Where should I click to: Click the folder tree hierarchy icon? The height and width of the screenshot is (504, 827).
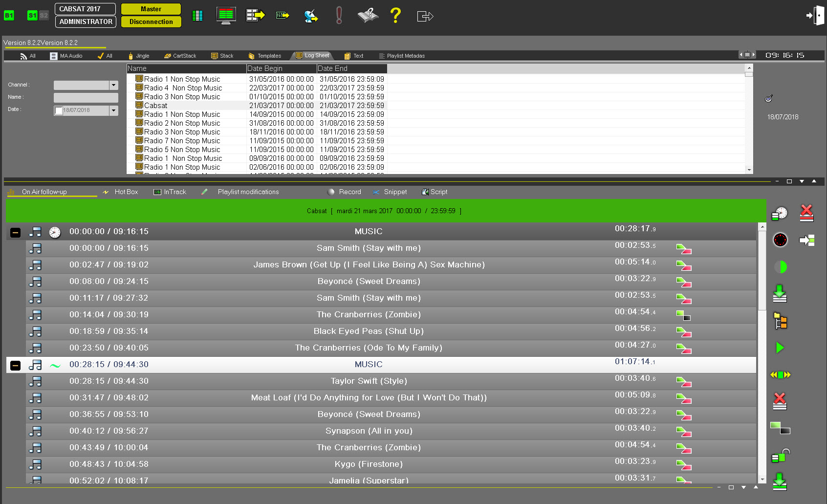tap(780, 321)
